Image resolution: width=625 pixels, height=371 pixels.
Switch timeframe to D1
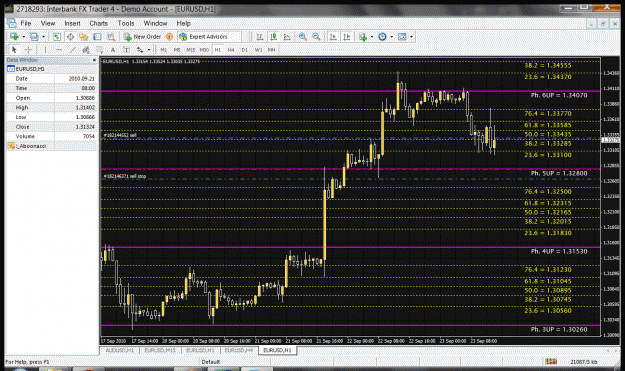pos(245,50)
